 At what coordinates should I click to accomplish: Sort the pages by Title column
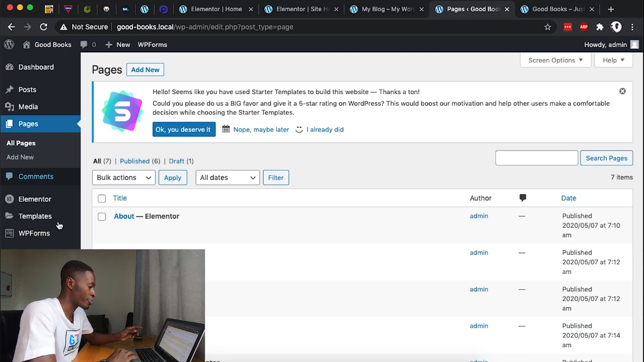pyautogui.click(x=120, y=198)
